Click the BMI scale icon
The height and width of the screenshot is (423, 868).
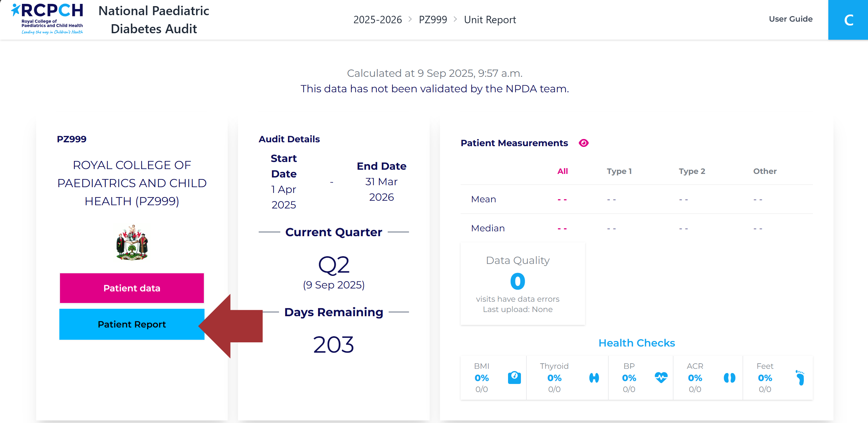(x=514, y=378)
